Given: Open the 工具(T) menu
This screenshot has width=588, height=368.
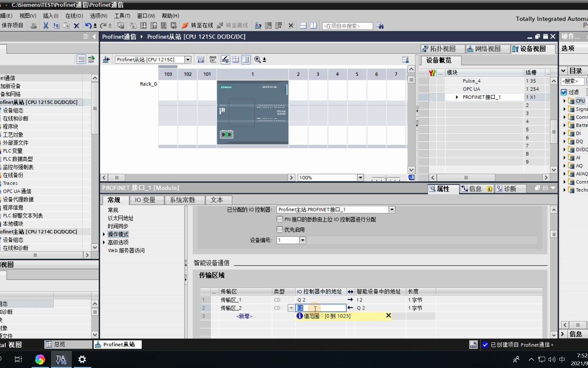Looking at the screenshot, I should (122, 15).
